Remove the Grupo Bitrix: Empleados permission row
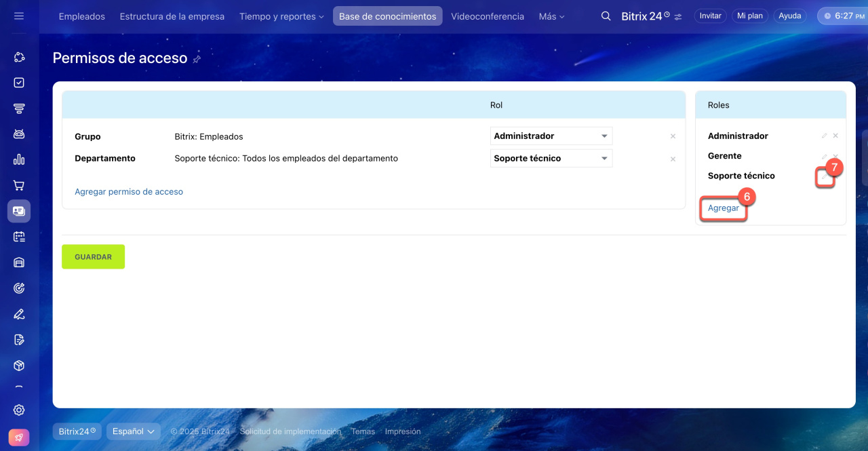The height and width of the screenshot is (451, 868). click(x=673, y=136)
